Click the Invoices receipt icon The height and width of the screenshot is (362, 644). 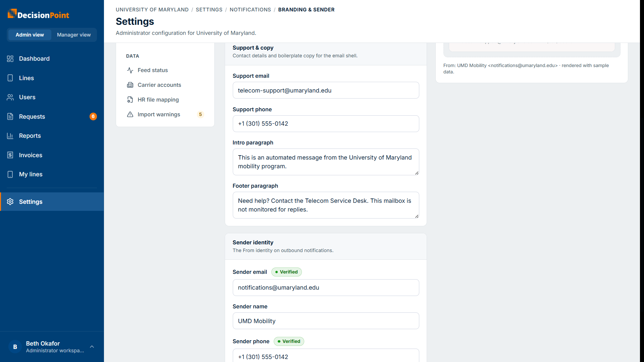10,155
